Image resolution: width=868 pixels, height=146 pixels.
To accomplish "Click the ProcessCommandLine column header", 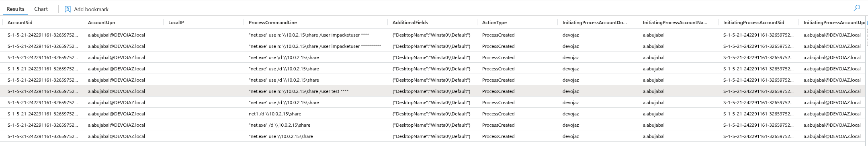I will [x=273, y=23].
